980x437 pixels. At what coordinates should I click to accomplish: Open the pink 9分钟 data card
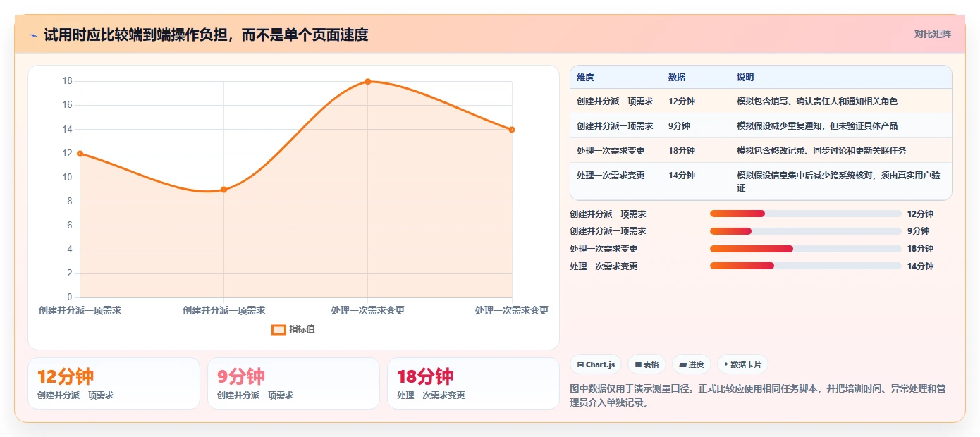coord(293,383)
